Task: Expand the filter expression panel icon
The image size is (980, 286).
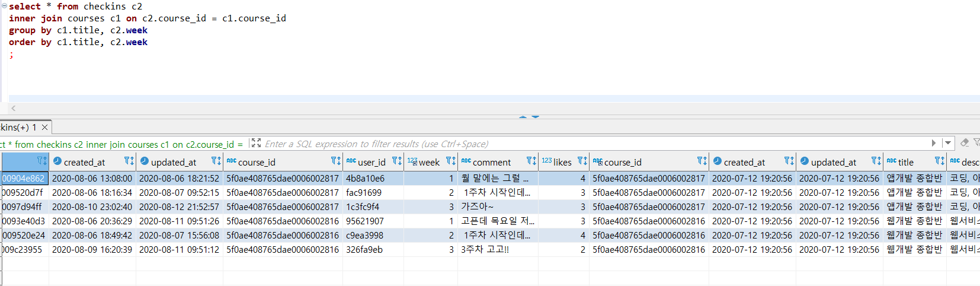Action: coord(256,143)
